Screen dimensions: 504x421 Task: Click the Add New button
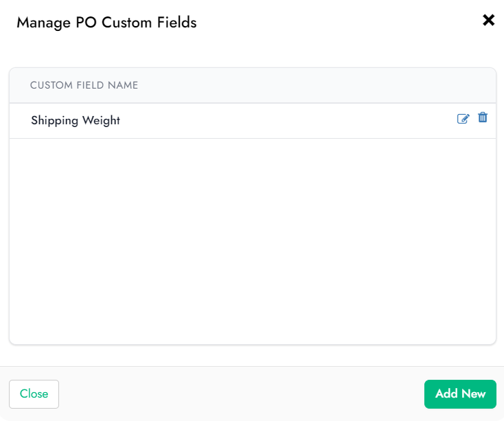[x=460, y=394]
